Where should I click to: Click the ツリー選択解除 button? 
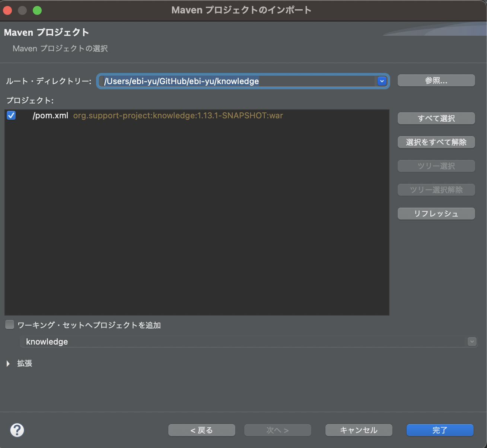click(436, 190)
